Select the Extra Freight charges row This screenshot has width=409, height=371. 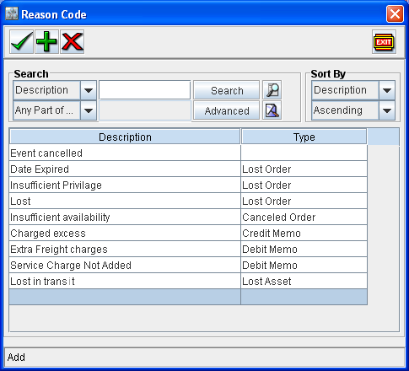188,249
